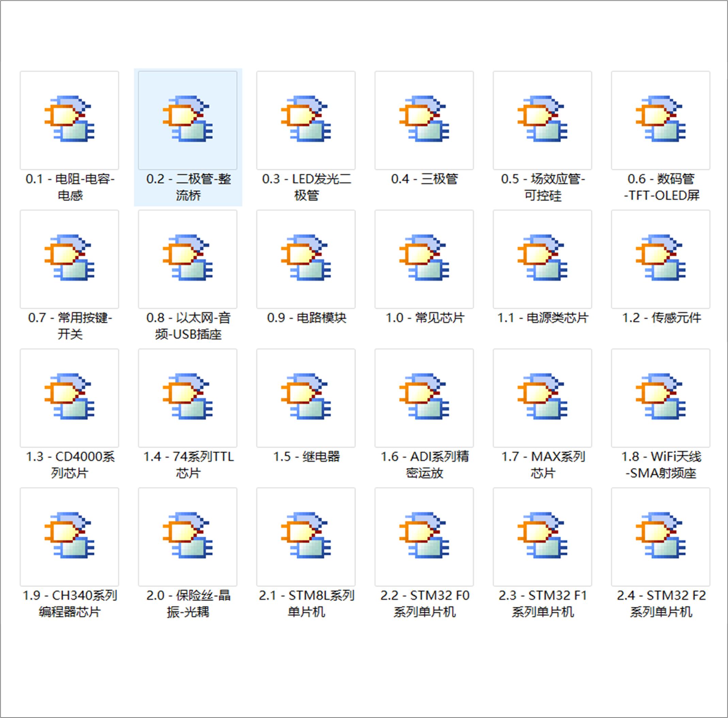The height and width of the screenshot is (718, 728).
Task: Select the 0.1 电阻-电容-电感 library icon
Action: (x=69, y=120)
